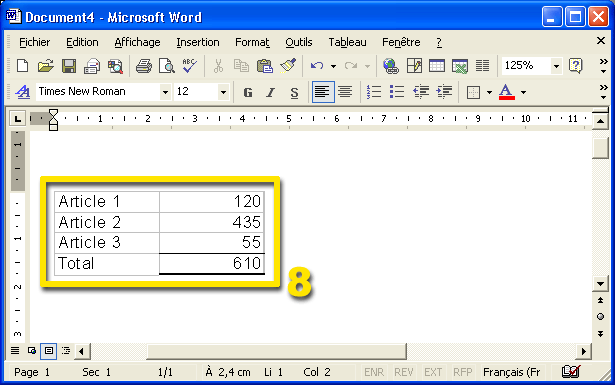Select the Format Painter brush
The image size is (615, 385).
tap(288, 66)
